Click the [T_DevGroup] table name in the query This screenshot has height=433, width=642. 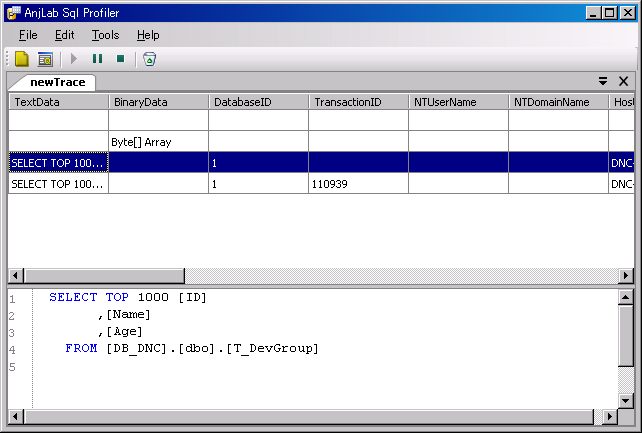pyautogui.click(x=273, y=348)
